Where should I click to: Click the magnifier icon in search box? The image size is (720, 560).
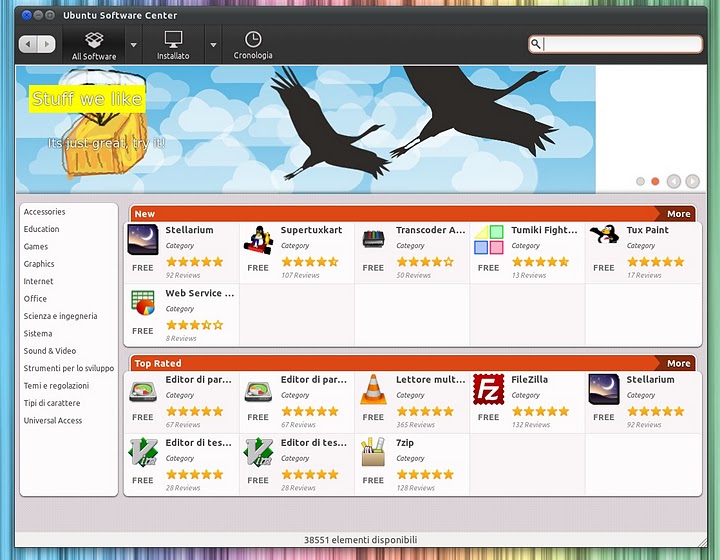pyautogui.click(x=535, y=44)
